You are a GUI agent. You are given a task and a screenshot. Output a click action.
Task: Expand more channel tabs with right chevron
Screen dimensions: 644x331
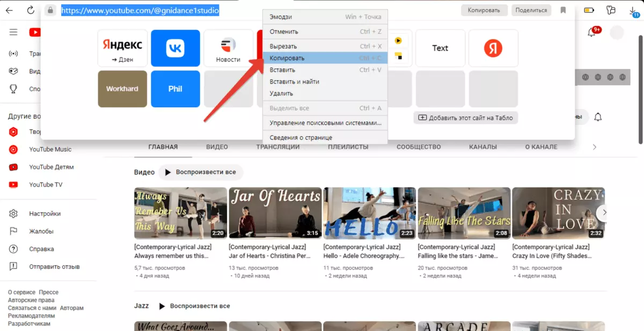[x=594, y=147]
